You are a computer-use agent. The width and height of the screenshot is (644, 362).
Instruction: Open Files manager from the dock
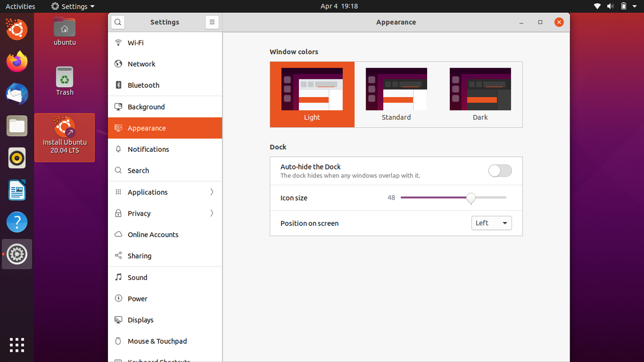pos(17,127)
